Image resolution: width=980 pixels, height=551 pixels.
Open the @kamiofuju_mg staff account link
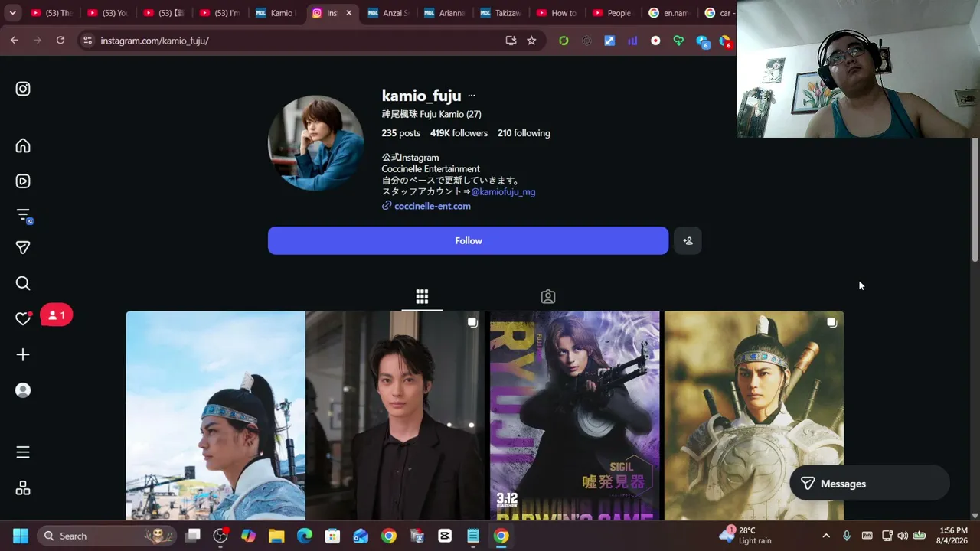pyautogui.click(x=503, y=192)
